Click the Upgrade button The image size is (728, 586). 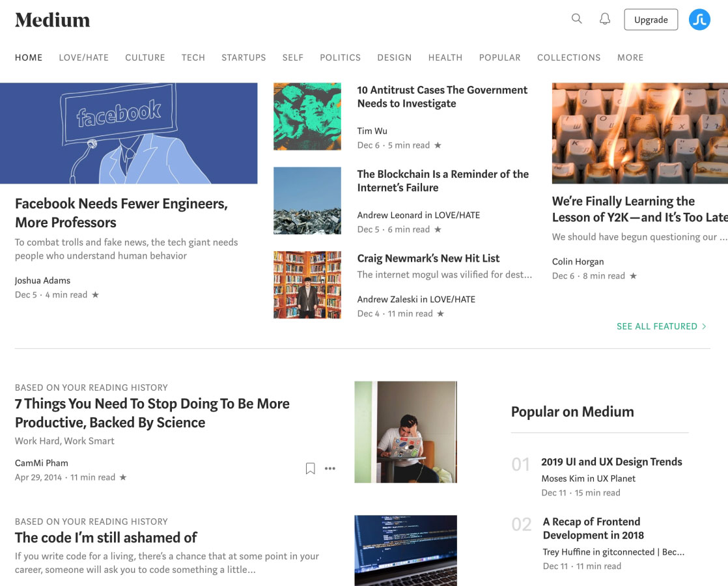tap(651, 20)
